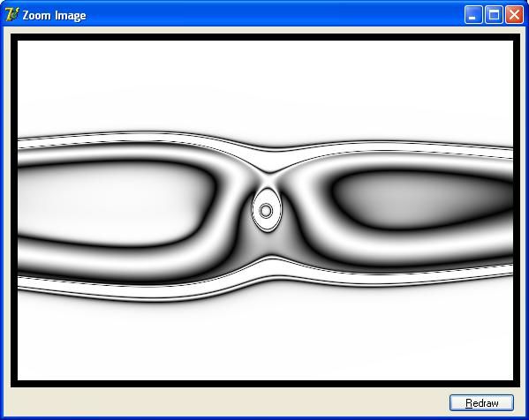This screenshot has height=420, width=529.
Task: Click the black canvas border bottom edge
Action: pos(265,384)
